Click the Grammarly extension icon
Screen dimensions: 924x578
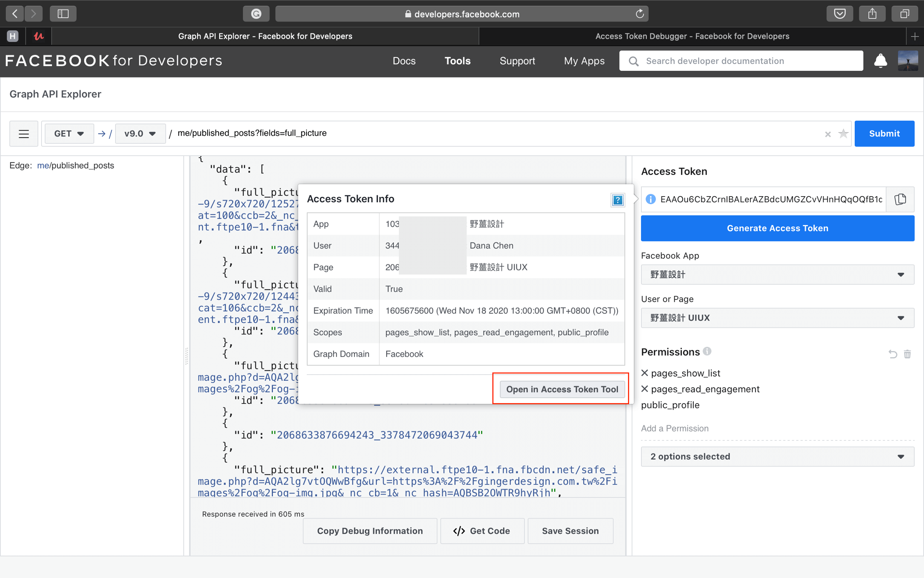click(x=256, y=14)
